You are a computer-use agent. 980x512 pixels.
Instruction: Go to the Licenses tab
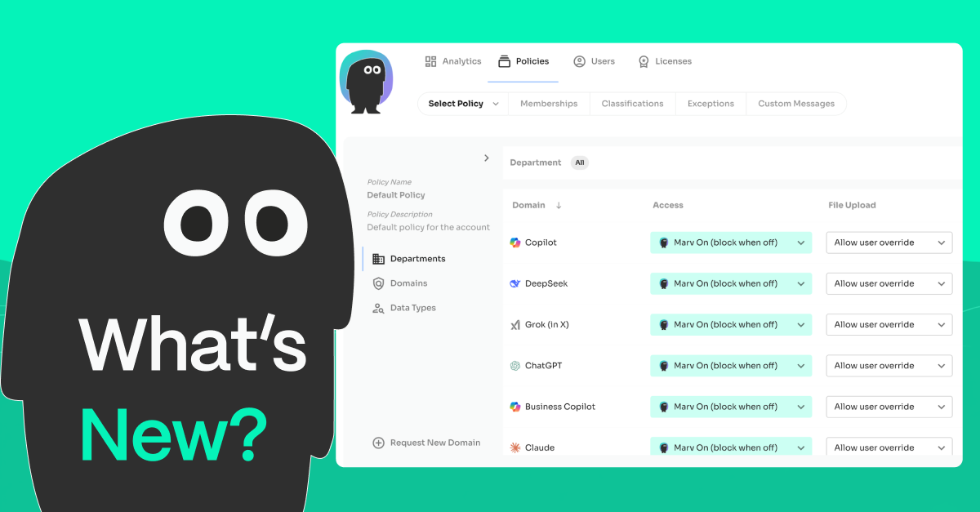[665, 61]
